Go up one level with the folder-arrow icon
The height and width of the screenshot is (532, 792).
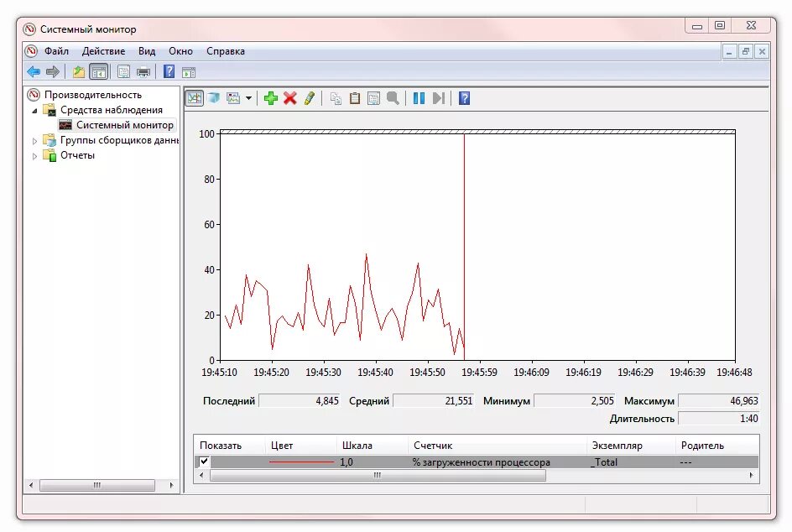[78, 71]
